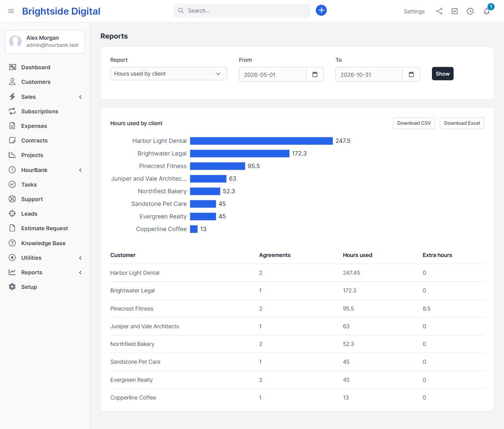This screenshot has height=429, width=504.
Task: Click the clock timer icon in header
Action: (x=470, y=11)
